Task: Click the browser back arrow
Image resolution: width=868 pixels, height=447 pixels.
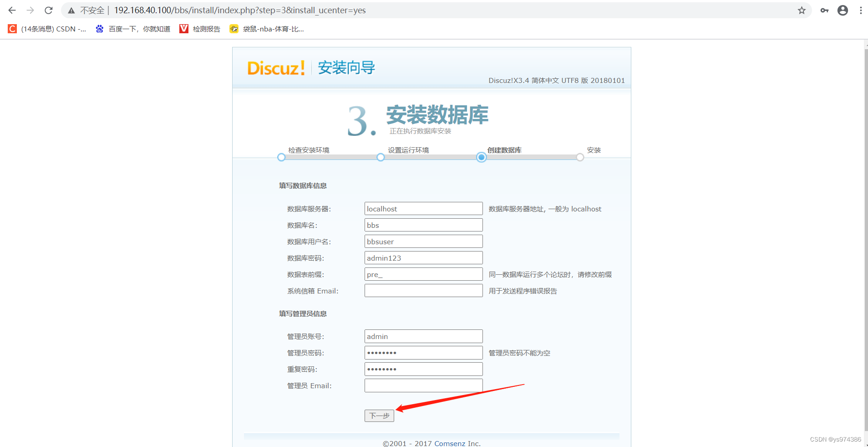Action: tap(12, 10)
